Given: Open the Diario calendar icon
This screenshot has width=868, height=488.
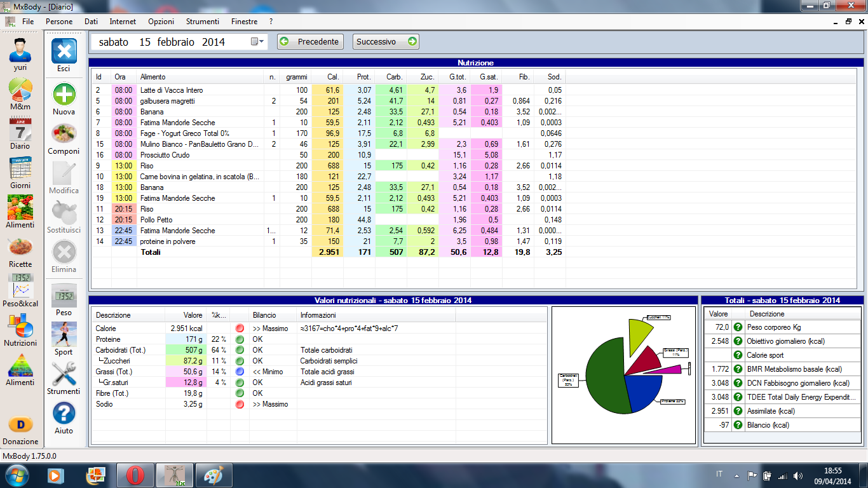Looking at the screenshot, I should click(20, 130).
